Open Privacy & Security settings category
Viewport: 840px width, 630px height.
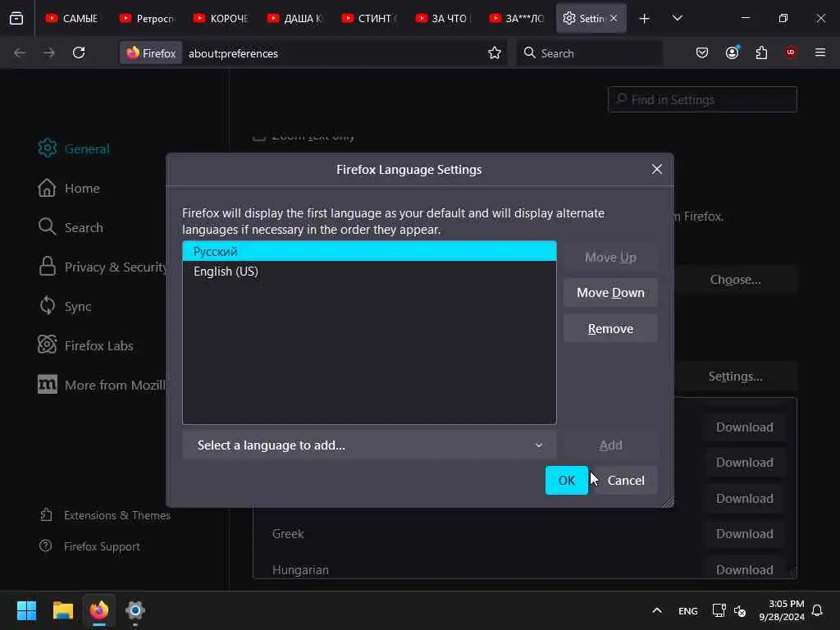[102, 267]
